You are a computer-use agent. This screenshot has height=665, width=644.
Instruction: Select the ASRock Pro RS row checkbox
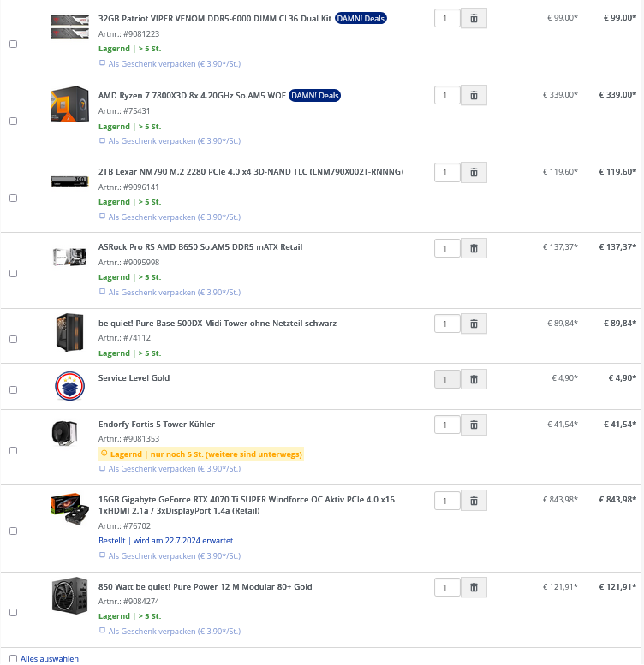coord(13,274)
